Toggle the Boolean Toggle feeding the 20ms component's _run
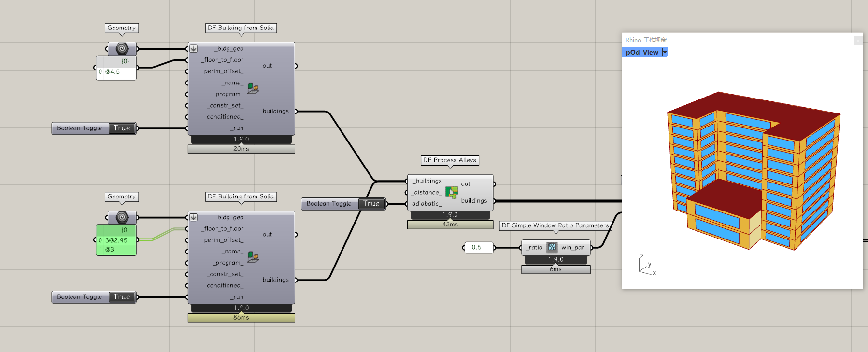Viewport: 868px width, 352px height. (x=122, y=128)
